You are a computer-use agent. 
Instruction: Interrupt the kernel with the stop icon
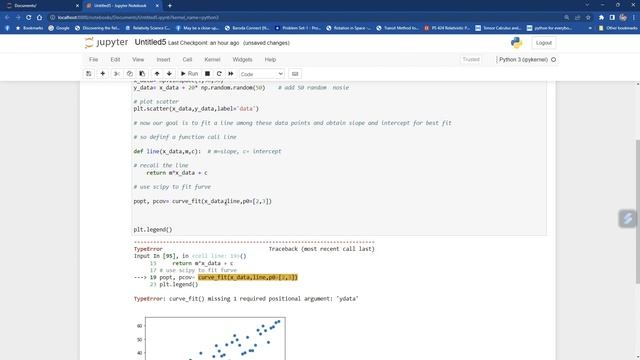[x=207, y=74]
